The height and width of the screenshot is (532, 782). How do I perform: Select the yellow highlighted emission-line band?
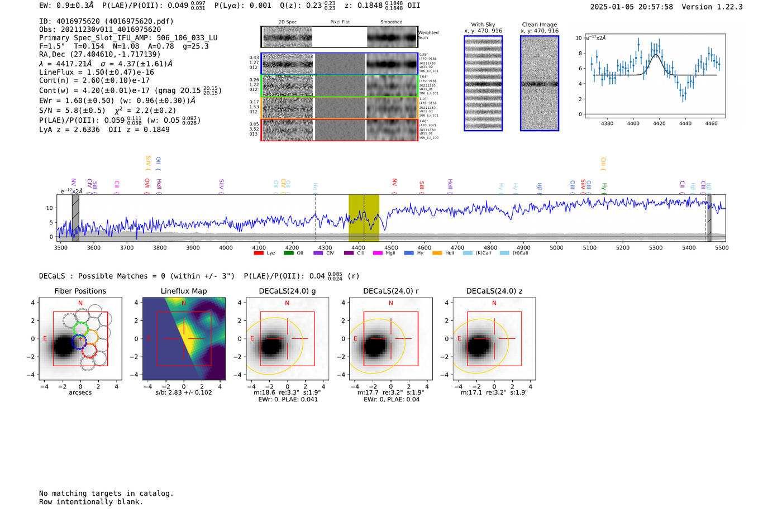pyautogui.click(x=364, y=218)
